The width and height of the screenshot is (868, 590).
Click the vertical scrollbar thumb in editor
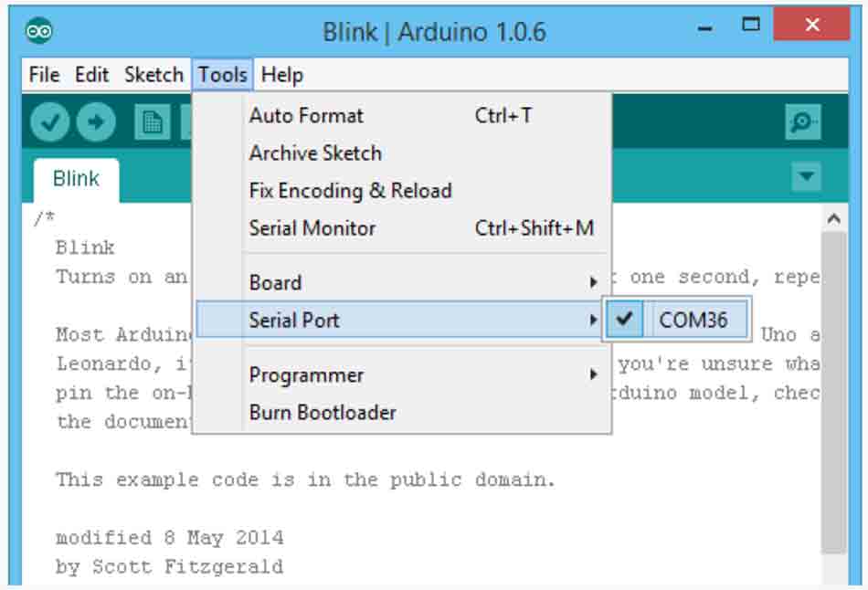[833, 393]
